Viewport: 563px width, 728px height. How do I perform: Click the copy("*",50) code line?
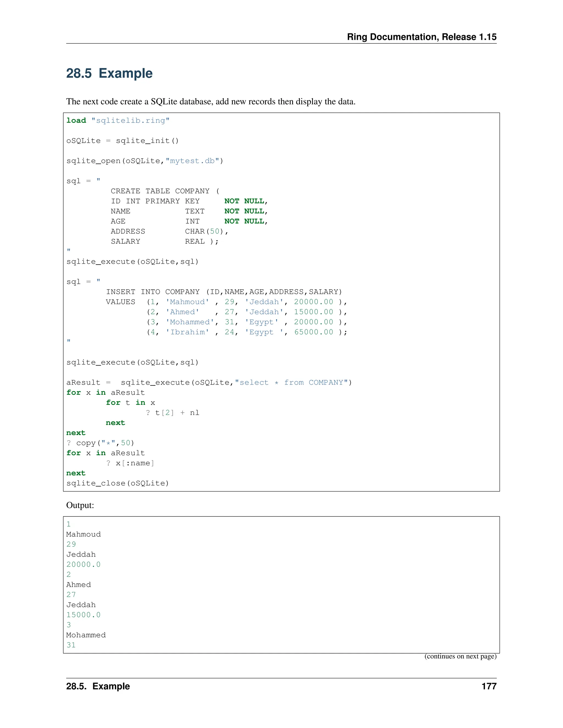tap(100, 443)
